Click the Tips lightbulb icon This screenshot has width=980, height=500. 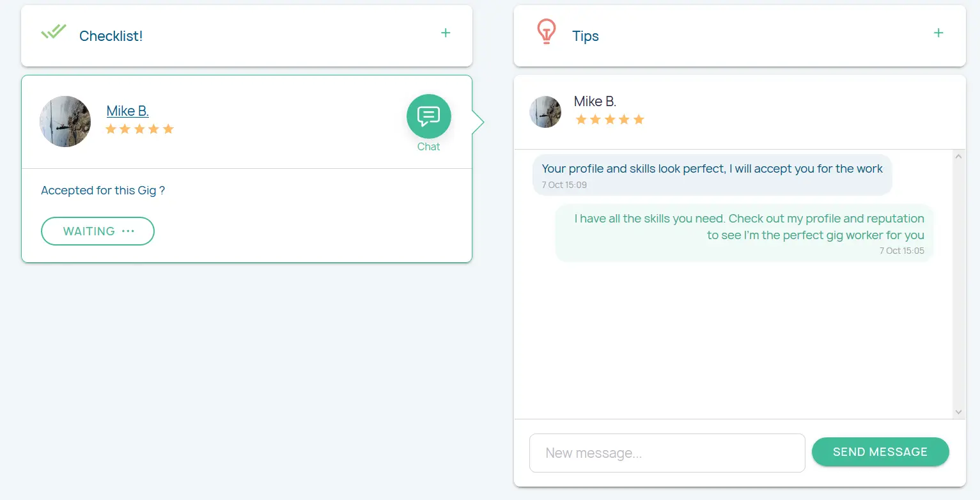click(546, 32)
